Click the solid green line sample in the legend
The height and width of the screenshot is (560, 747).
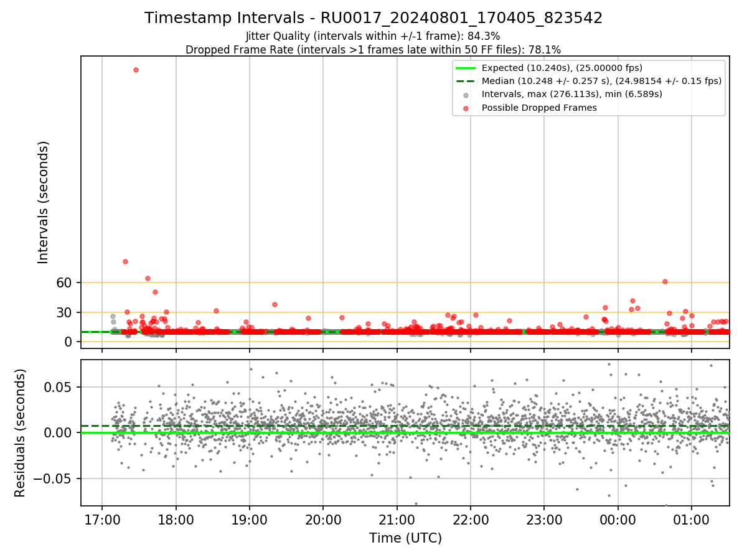465,68
